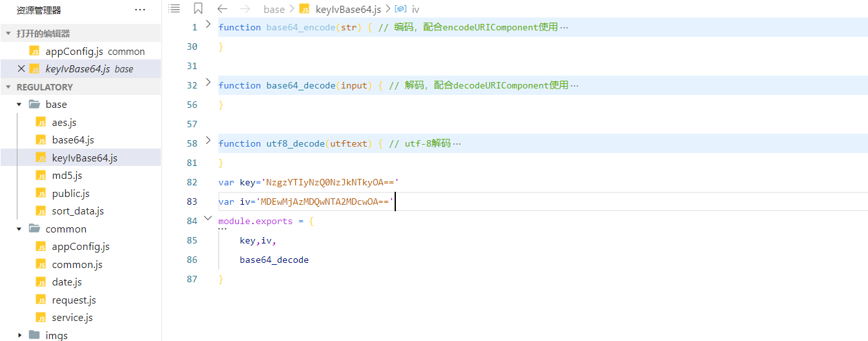Click the JS file icon of request.js
The image size is (868, 341).
click(x=41, y=300)
